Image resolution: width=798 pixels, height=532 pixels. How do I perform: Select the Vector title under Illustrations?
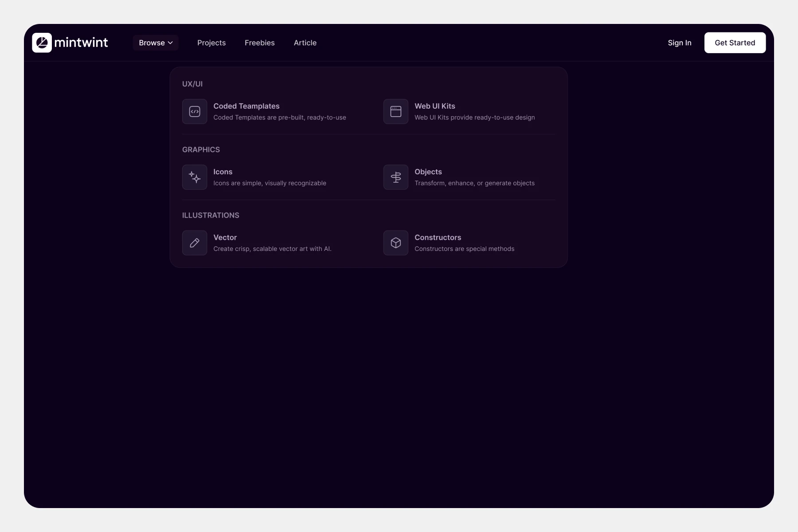[x=225, y=238]
